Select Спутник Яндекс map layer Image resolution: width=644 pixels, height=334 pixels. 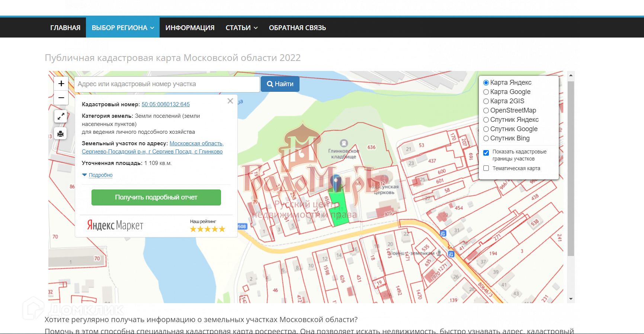coord(486,120)
